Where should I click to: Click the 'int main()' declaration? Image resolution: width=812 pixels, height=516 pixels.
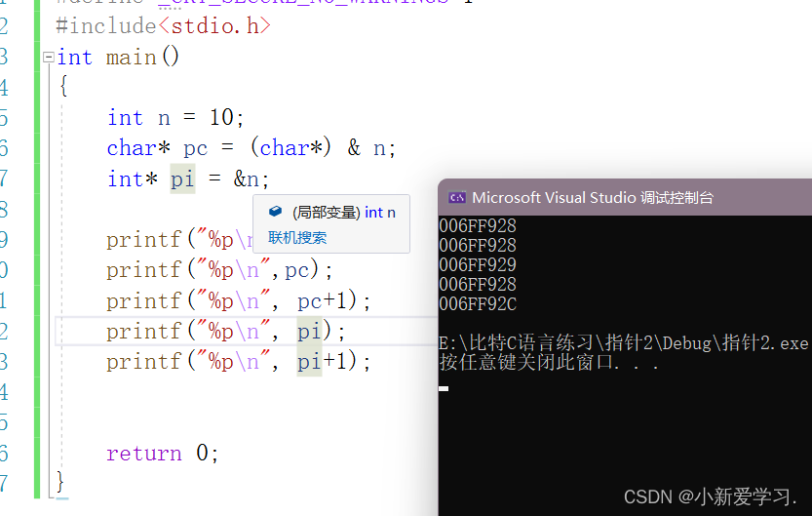click(x=118, y=57)
